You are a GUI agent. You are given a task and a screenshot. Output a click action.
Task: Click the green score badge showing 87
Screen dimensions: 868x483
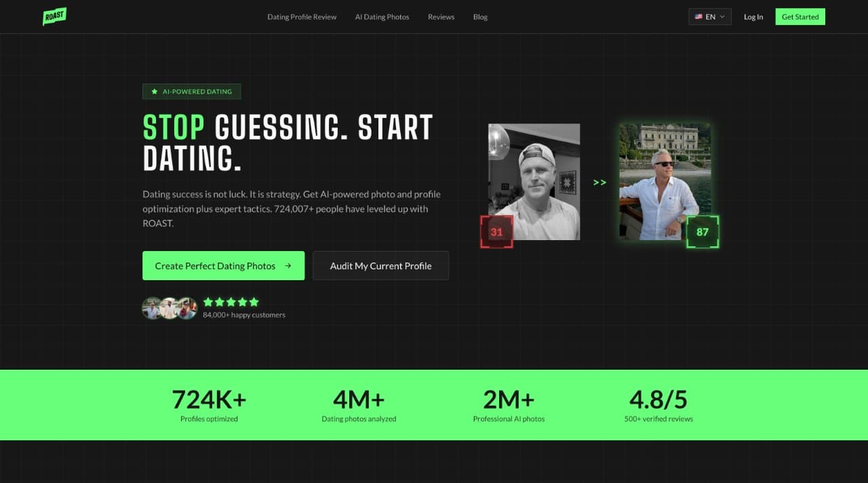[x=703, y=232]
